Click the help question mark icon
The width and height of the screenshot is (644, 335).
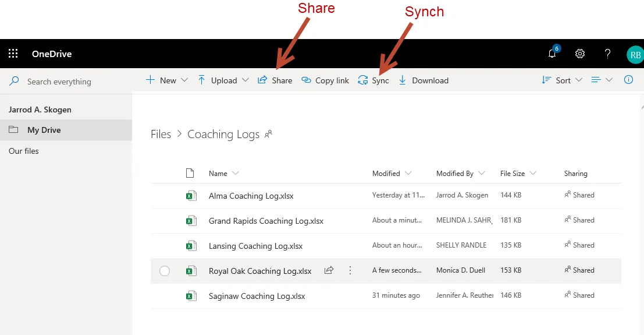[607, 54]
